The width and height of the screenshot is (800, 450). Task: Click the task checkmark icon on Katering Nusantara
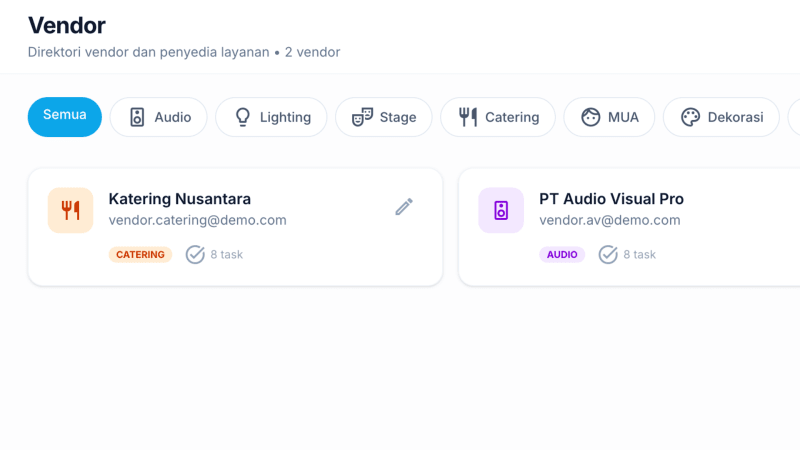pos(195,255)
